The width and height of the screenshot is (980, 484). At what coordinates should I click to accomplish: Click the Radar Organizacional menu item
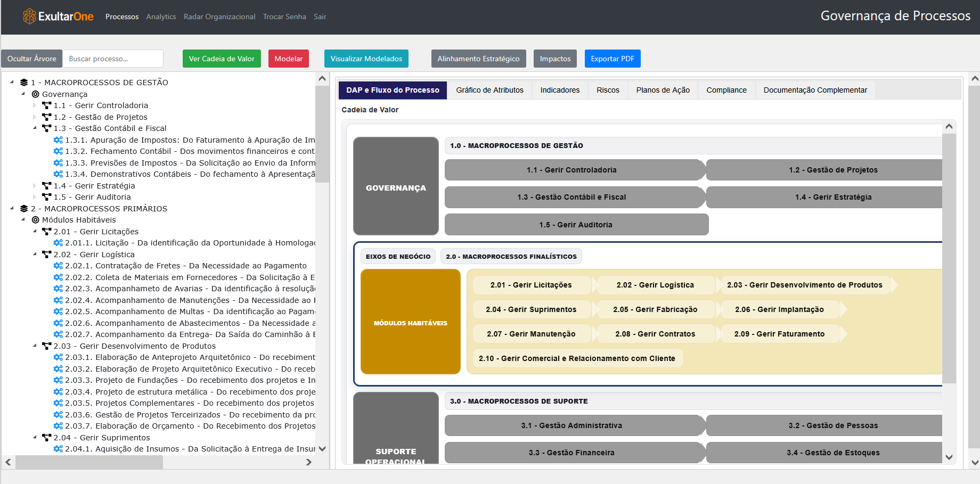pyautogui.click(x=219, y=17)
